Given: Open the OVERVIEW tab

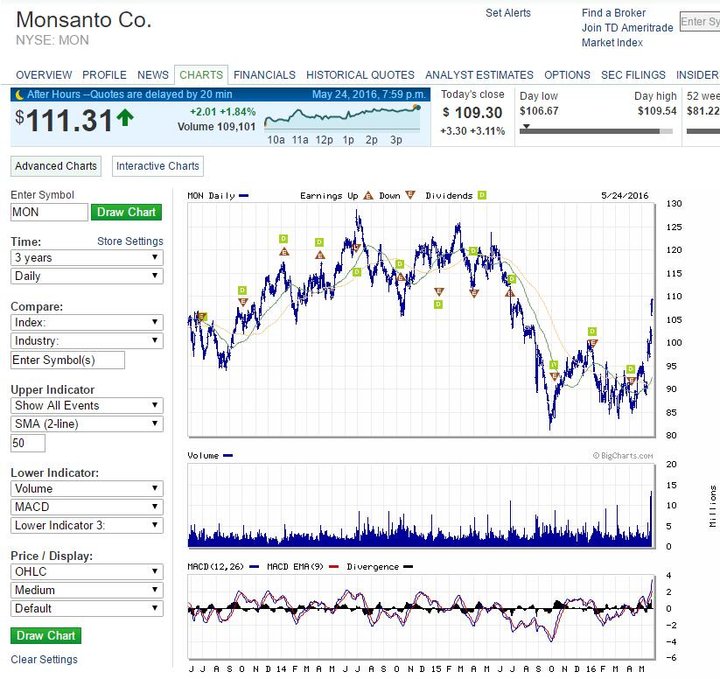Looking at the screenshot, I should (x=44, y=75).
